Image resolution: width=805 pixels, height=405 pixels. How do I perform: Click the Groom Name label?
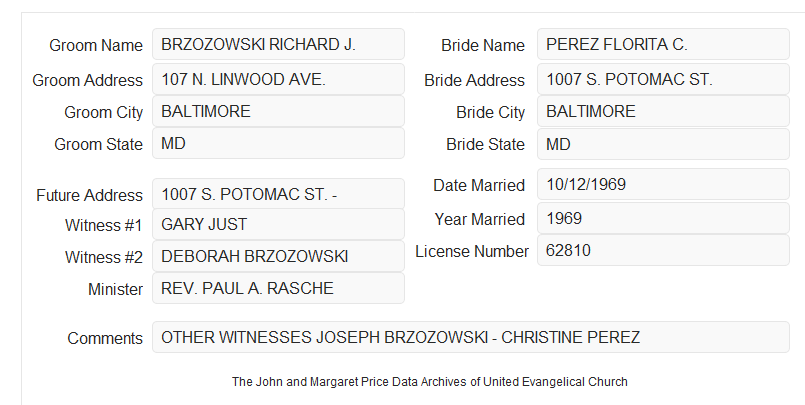[x=96, y=45]
